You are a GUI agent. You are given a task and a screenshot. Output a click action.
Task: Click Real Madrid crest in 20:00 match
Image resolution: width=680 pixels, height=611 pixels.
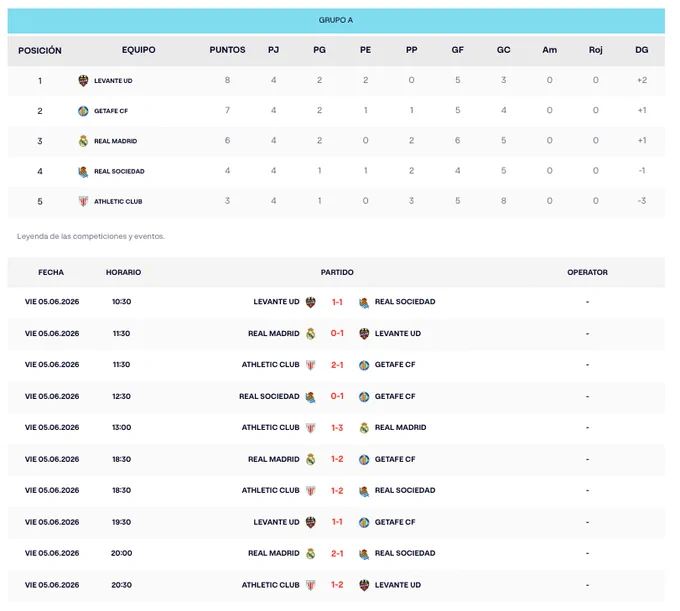(311, 554)
